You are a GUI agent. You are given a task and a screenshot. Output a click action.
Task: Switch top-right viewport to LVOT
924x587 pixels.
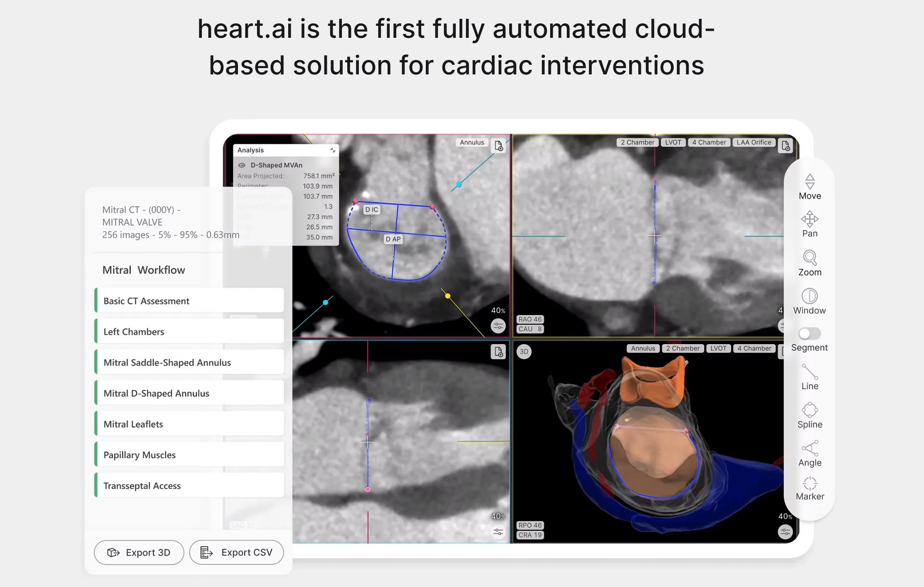tap(673, 142)
